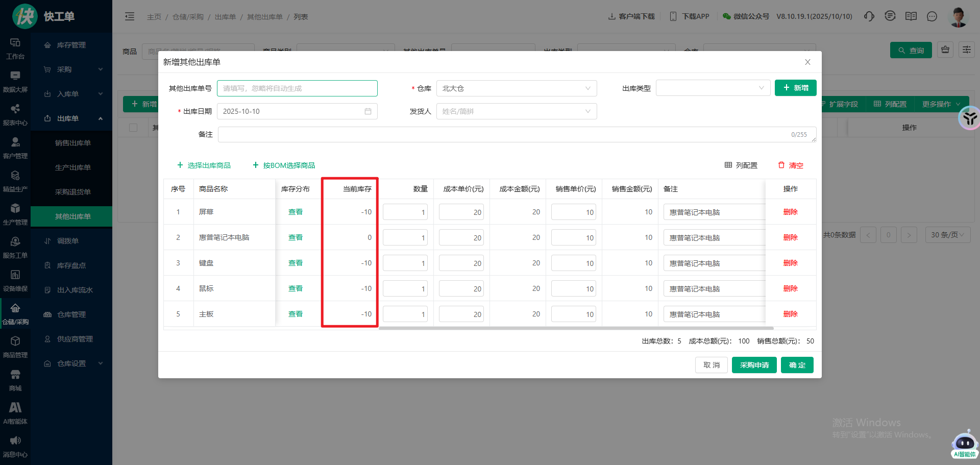
Task: Open 数据大屏 in left icon bar
Action: [x=15, y=81]
